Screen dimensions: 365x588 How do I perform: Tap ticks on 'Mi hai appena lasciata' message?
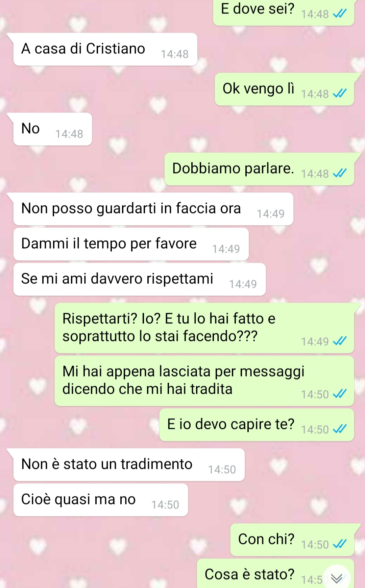pos(340,394)
